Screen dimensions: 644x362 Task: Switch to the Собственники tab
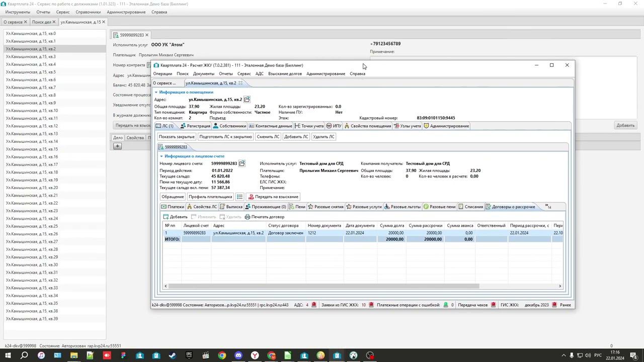[x=229, y=126]
